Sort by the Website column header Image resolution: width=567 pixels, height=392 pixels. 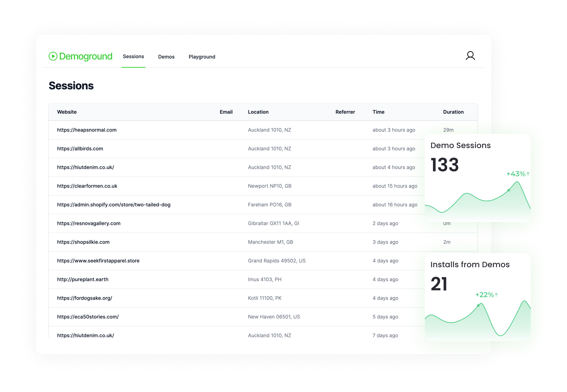click(x=67, y=112)
